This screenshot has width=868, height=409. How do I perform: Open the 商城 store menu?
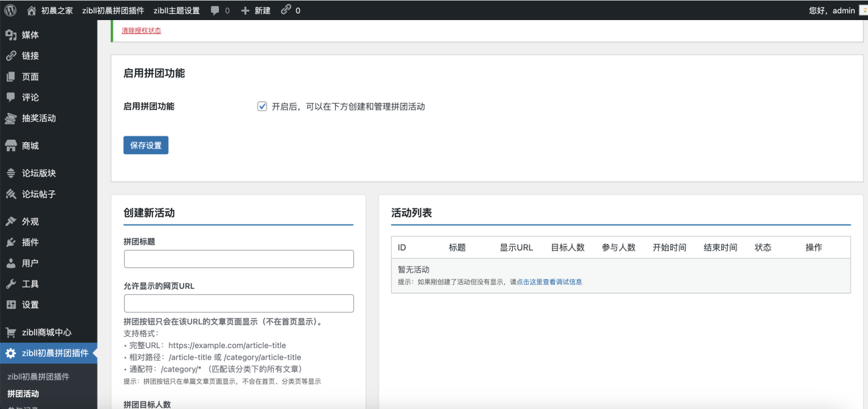click(30, 146)
